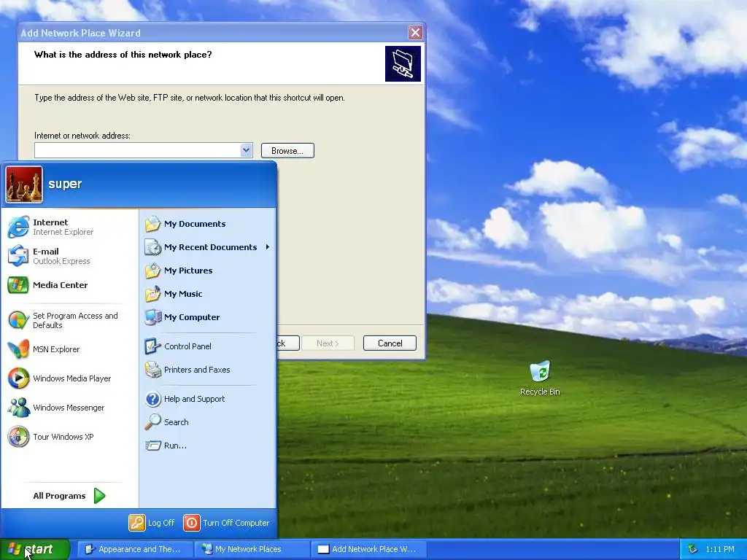This screenshot has width=747, height=560.
Task: Start Windows Media Player icon
Action: point(18,378)
